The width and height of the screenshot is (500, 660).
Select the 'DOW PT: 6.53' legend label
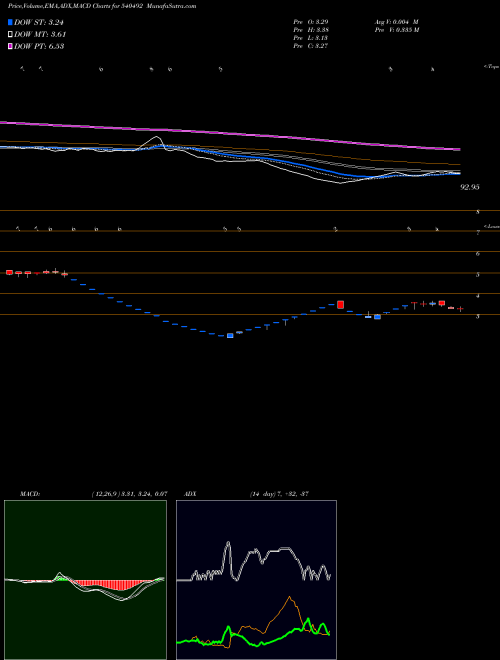[x=39, y=46]
